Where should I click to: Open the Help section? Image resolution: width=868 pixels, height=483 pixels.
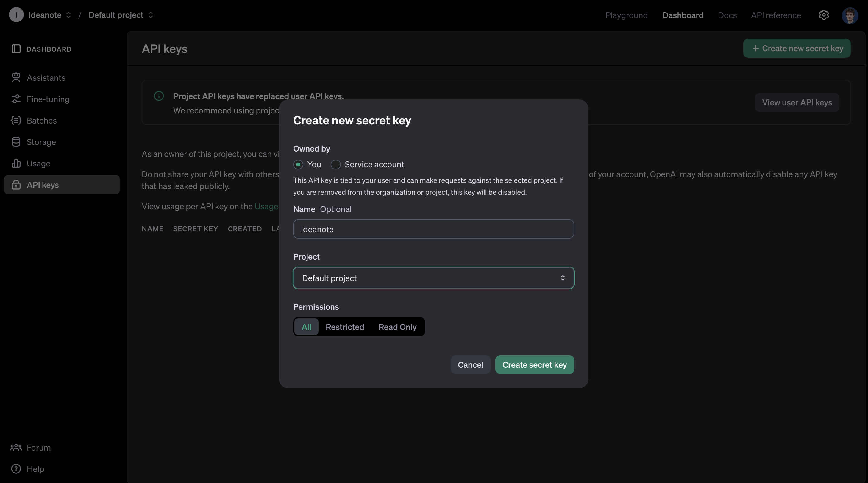pyautogui.click(x=35, y=469)
